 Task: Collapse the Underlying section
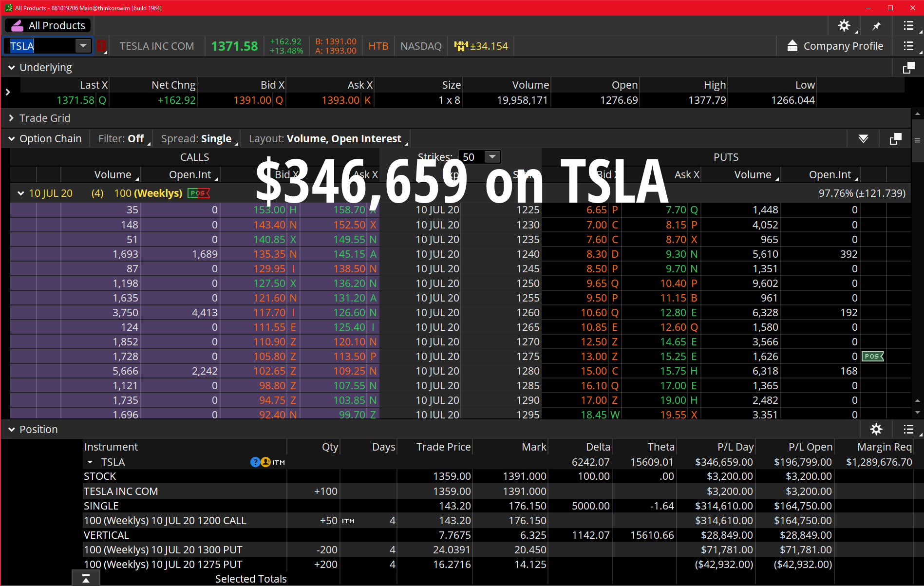pos(12,68)
